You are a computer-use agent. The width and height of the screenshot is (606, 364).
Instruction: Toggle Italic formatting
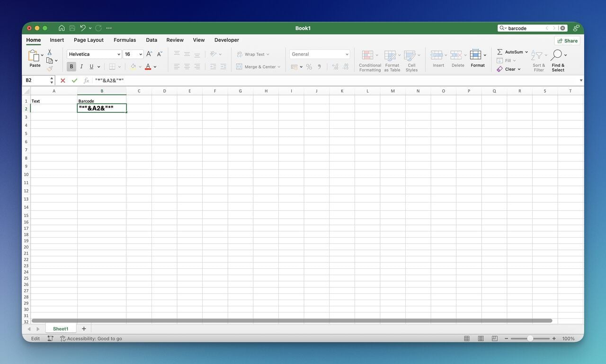(x=81, y=67)
